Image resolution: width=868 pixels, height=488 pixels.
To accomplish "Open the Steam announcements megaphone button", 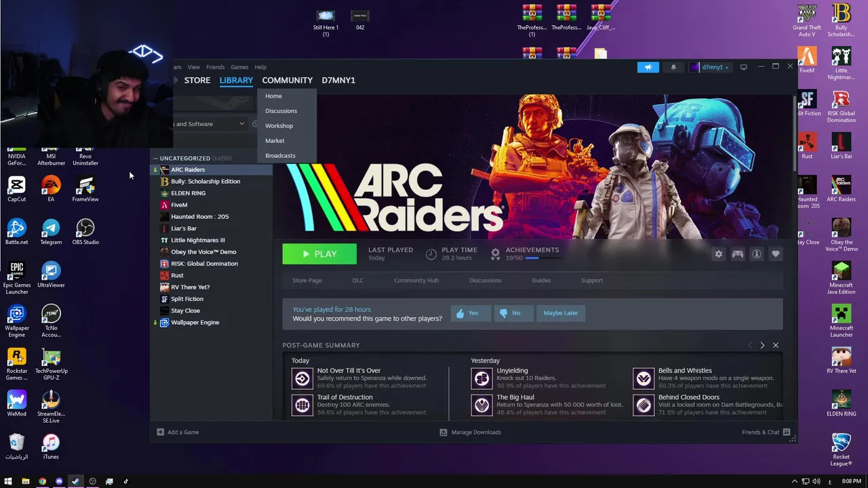I will coord(648,67).
